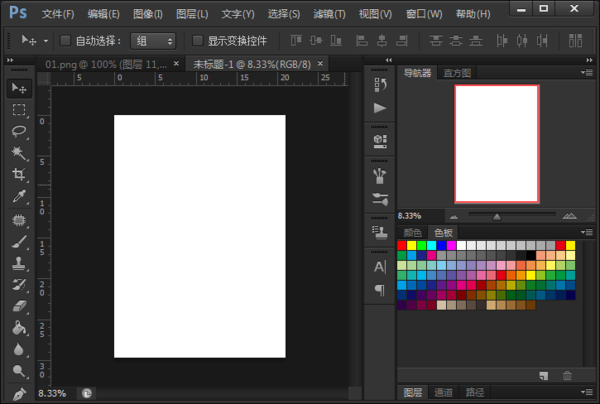Align vertical centers in options bar
Viewport: 600px width, 404px height.
[316, 41]
